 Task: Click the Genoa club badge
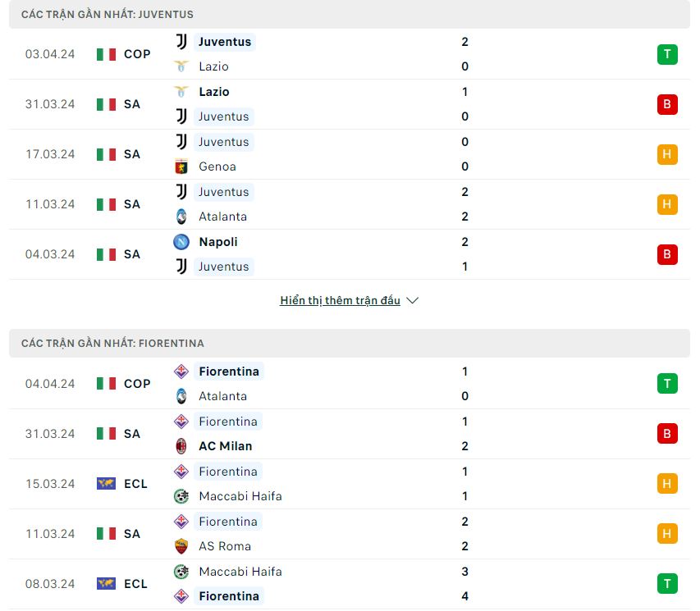coord(183,166)
